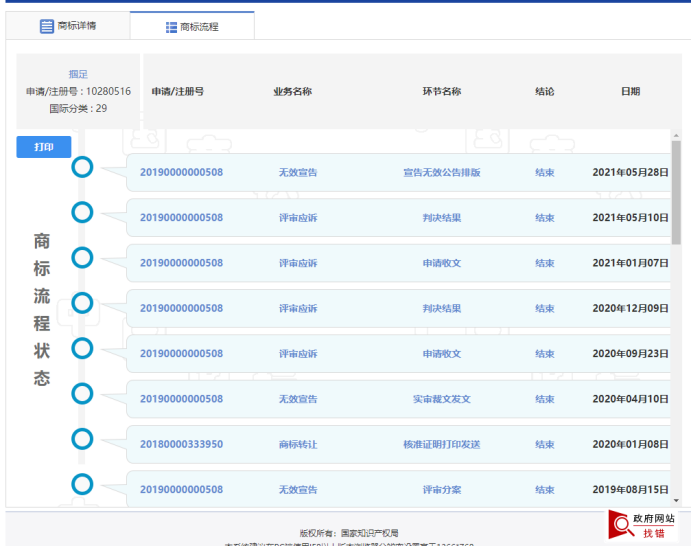Switch to the 商标流程 tab

click(x=192, y=26)
